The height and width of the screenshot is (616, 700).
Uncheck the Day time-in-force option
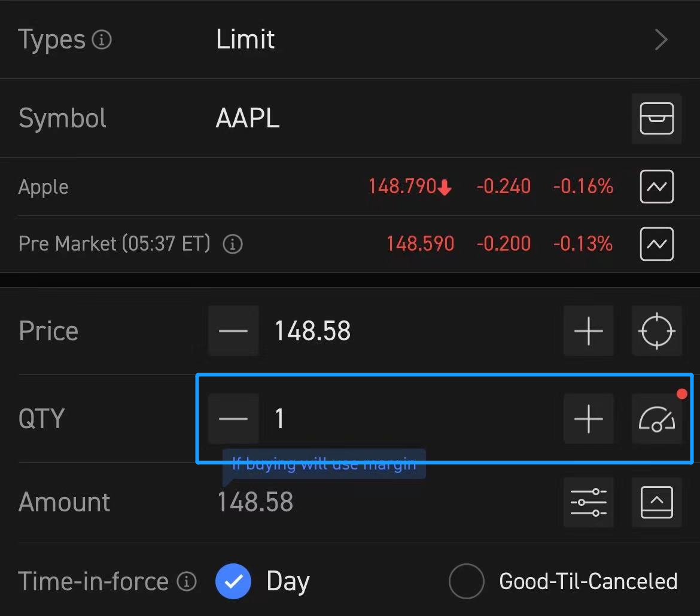[x=233, y=581]
